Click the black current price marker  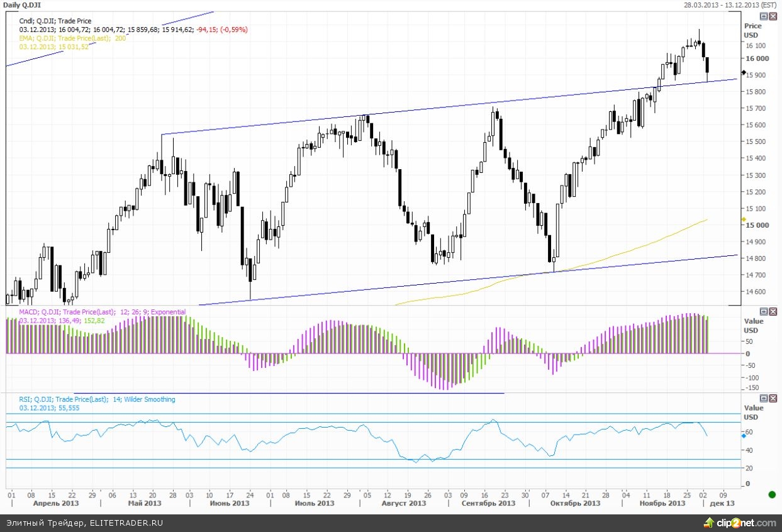click(744, 74)
